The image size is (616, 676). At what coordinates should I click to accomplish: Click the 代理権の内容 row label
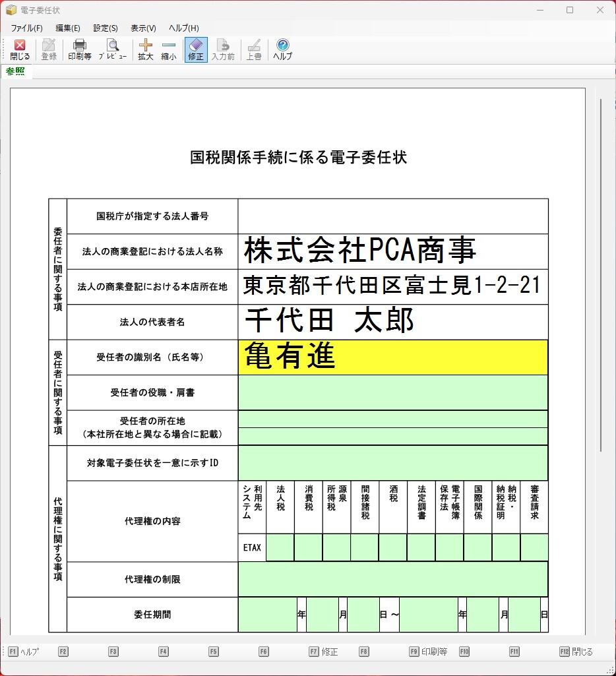[152, 521]
